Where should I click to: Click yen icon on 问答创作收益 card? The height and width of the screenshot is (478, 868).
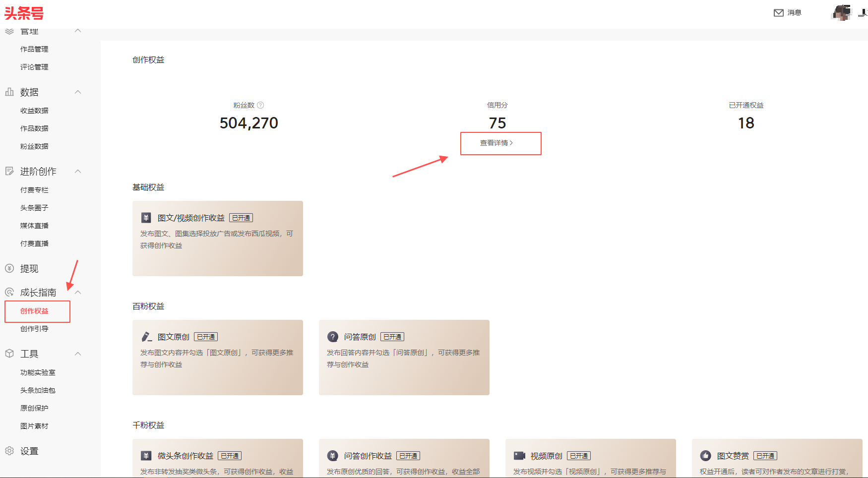click(x=333, y=456)
